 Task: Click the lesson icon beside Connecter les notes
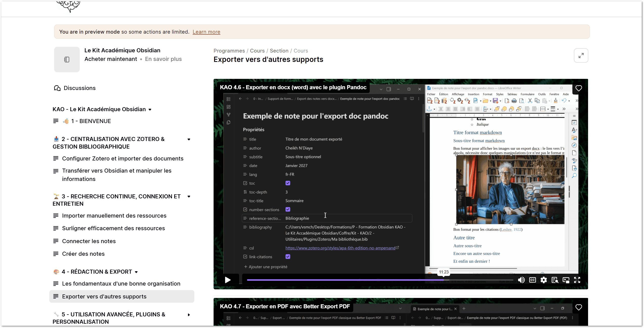pyautogui.click(x=56, y=241)
